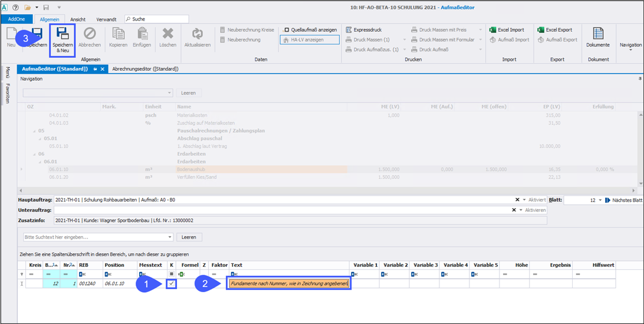The height and width of the screenshot is (324, 644).
Task: Toggle the K checkbox in measurement row
Action: pos(171,284)
